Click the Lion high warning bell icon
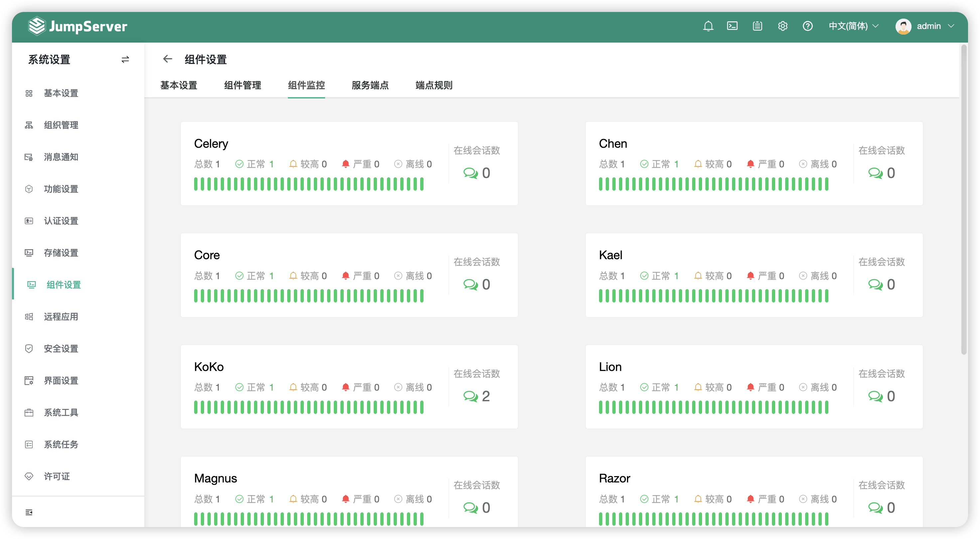Image resolution: width=980 pixels, height=539 pixels. coord(698,387)
